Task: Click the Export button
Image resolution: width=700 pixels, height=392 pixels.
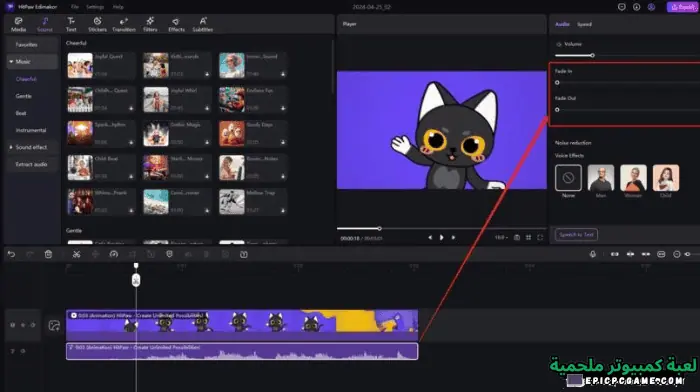Action: pos(683,7)
